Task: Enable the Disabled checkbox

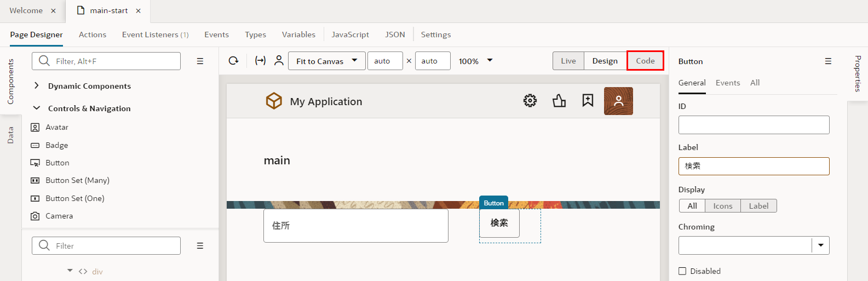Action: click(x=682, y=271)
